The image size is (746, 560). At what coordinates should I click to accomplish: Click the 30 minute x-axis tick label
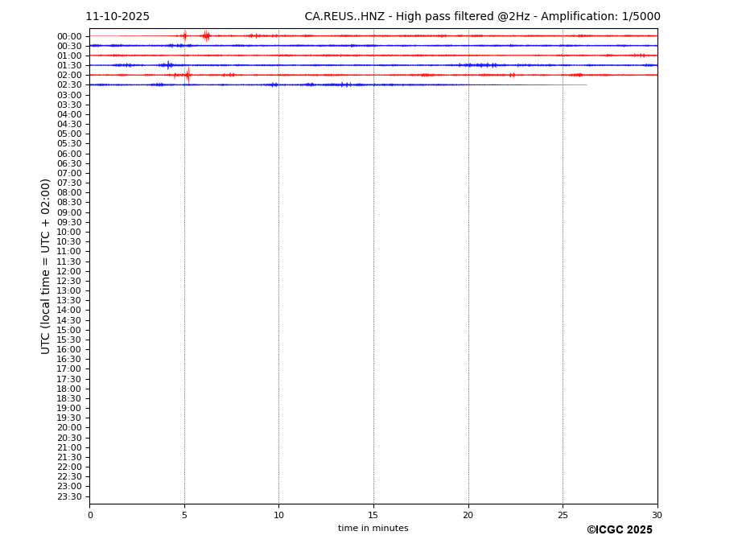pos(657,515)
